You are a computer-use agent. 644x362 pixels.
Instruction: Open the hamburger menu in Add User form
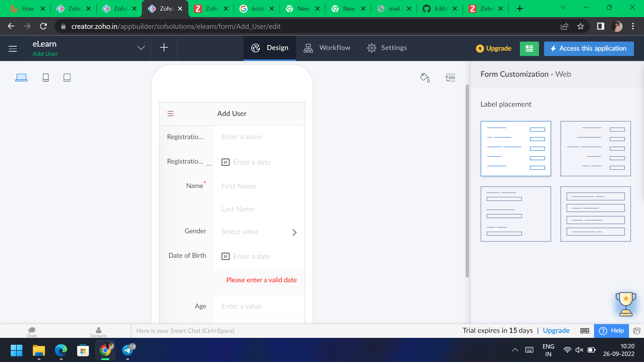(170, 114)
